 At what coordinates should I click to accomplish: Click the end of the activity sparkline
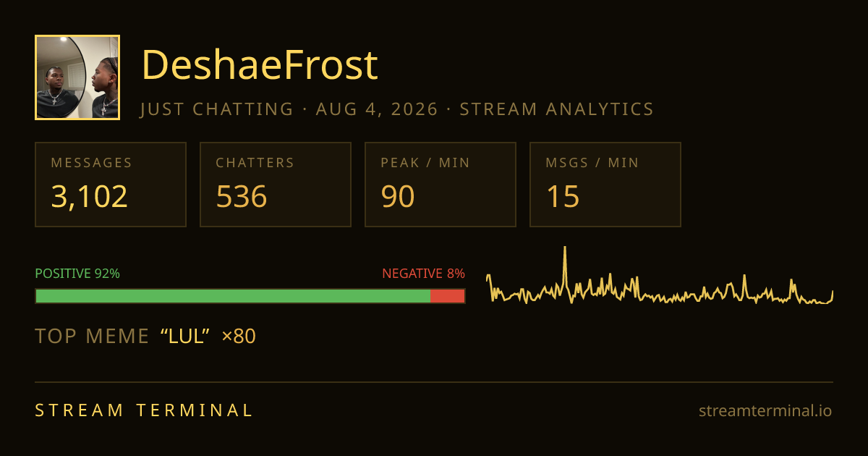coord(832,292)
